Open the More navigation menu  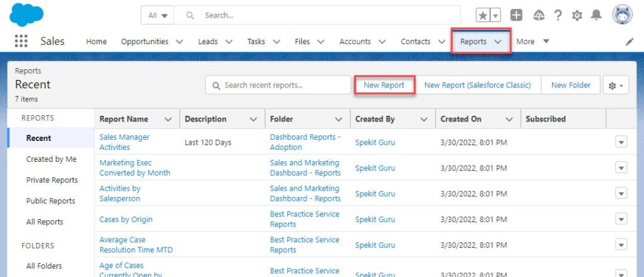click(533, 42)
